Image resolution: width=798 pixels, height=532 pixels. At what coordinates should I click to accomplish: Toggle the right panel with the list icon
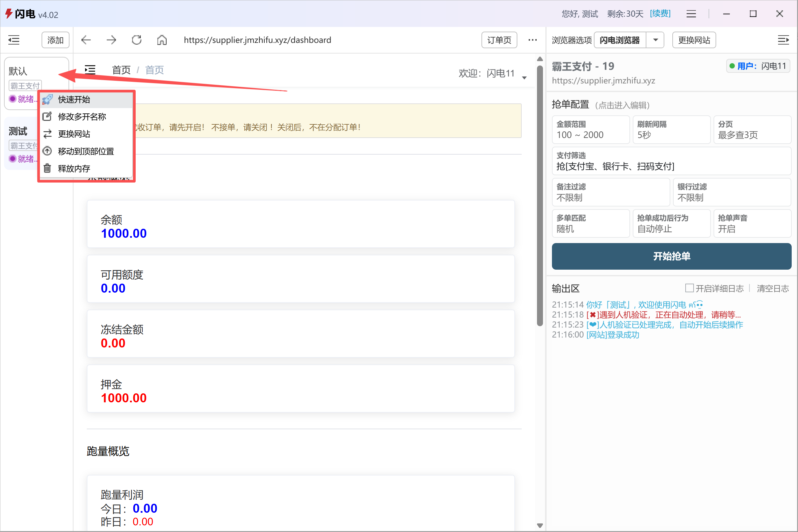tap(784, 40)
